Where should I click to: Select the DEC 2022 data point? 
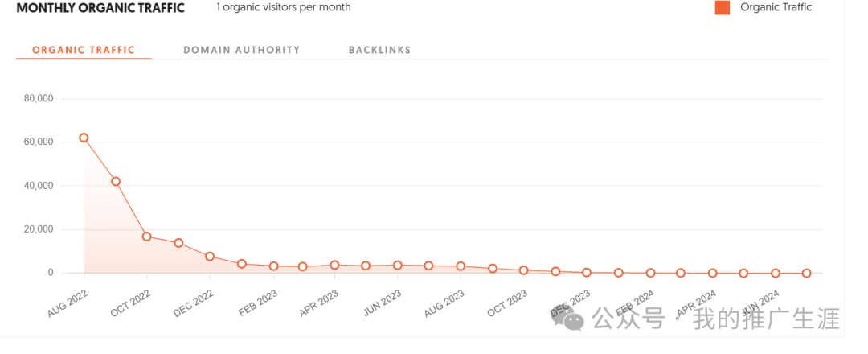click(210, 257)
